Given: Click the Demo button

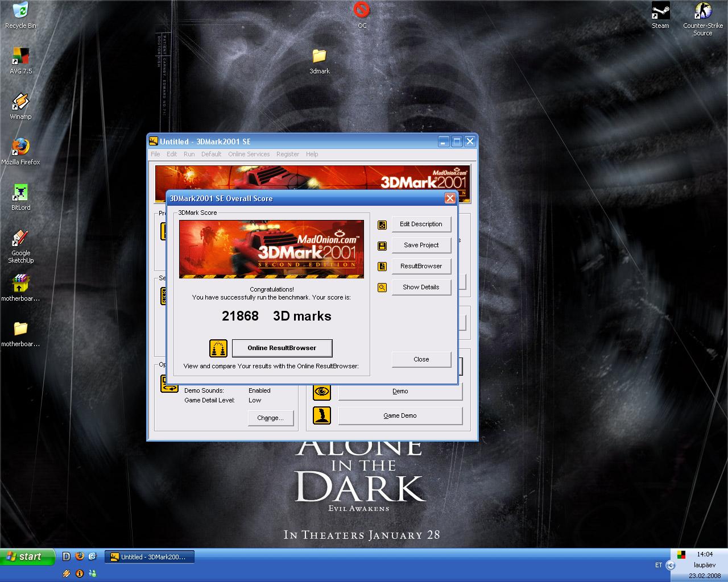Looking at the screenshot, I should 400,391.
